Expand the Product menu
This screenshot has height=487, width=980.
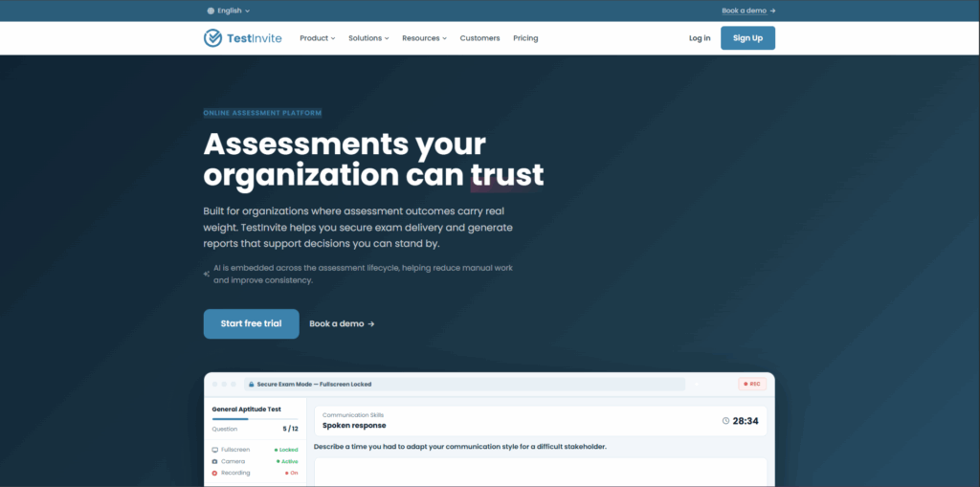(x=318, y=38)
